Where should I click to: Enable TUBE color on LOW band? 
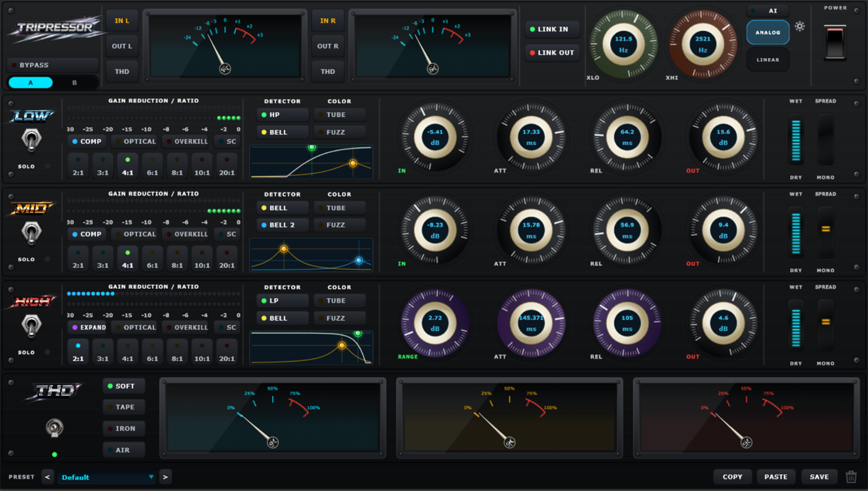340,115
